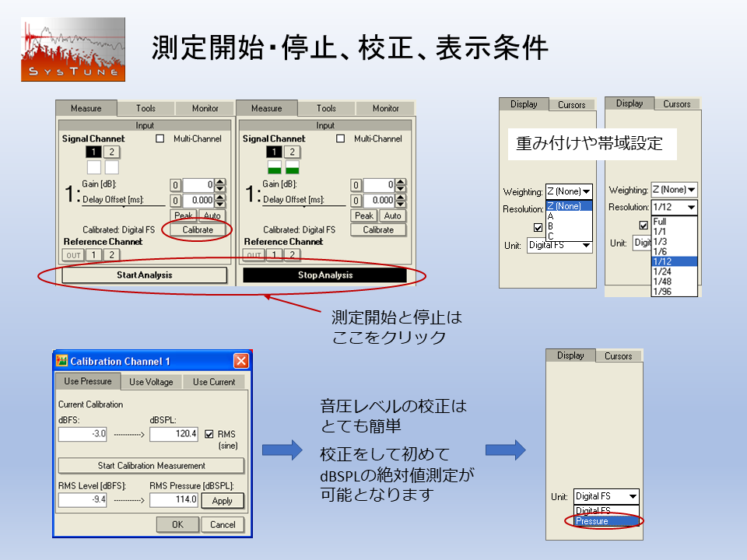This screenshot has height=560, width=747.
Task: Switch to the Use Voltage tab
Action: [151, 382]
